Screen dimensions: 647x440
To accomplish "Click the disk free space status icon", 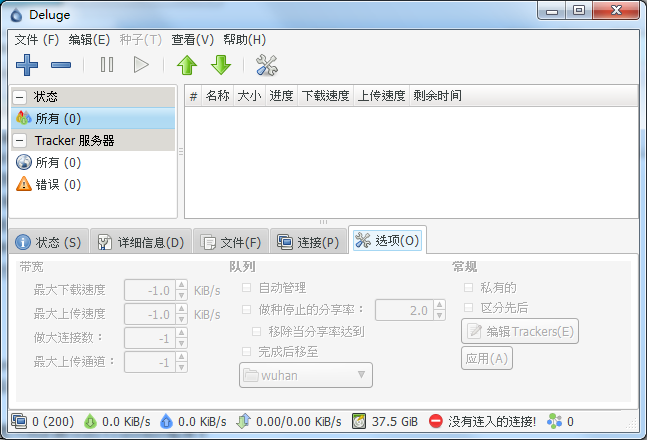I will point(359,421).
